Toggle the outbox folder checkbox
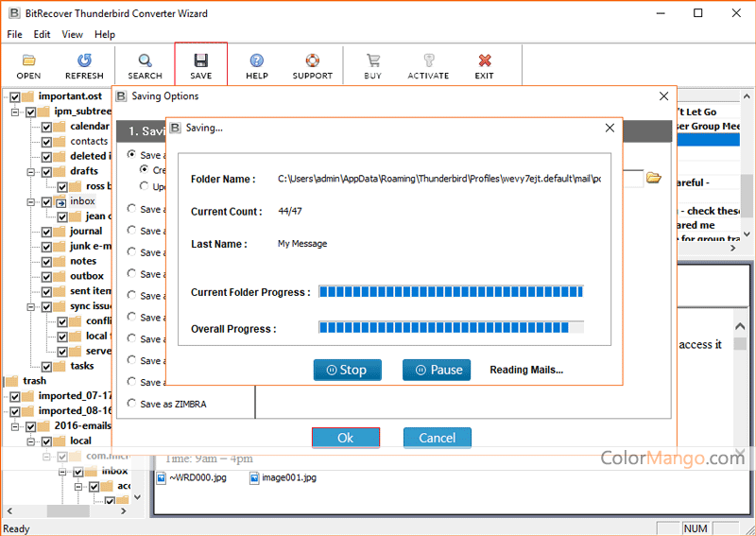 46,277
